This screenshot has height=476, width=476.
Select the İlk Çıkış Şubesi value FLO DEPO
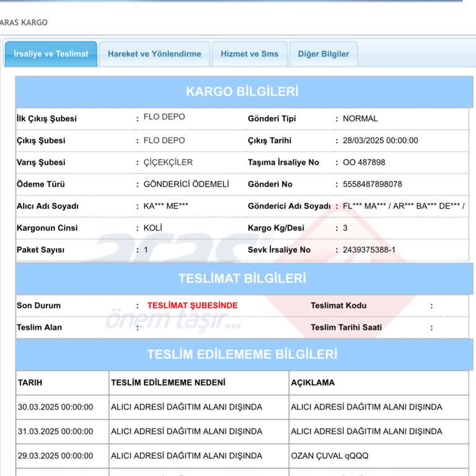[x=164, y=117]
